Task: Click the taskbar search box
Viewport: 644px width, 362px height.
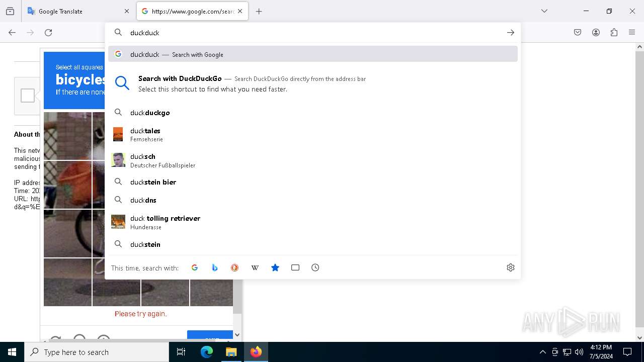Action: coord(97,352)
